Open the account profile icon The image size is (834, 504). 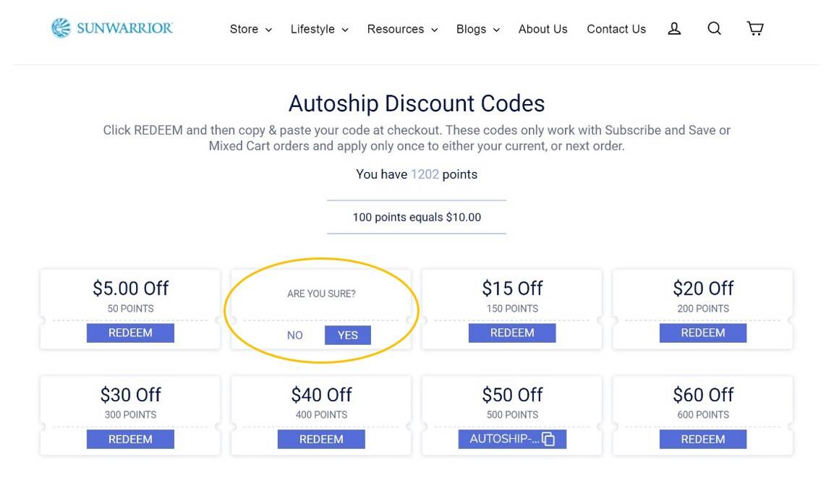pyautogui.click(x=674, y=29)
